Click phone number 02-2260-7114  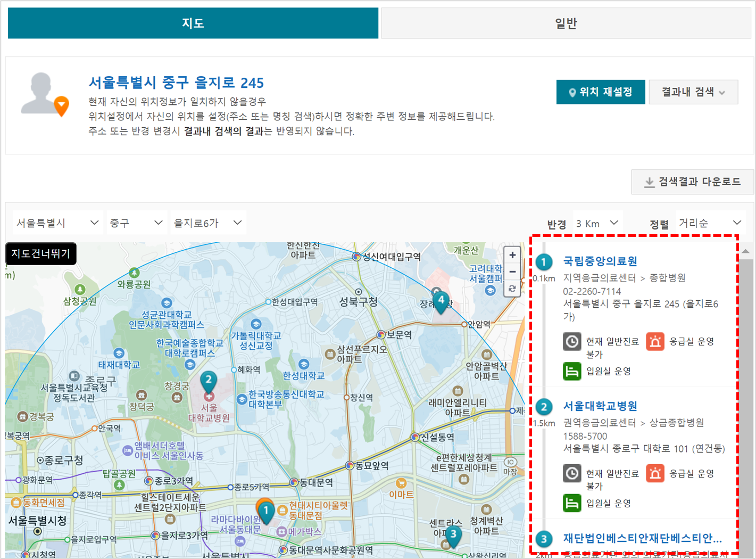(x=592, y=291)
